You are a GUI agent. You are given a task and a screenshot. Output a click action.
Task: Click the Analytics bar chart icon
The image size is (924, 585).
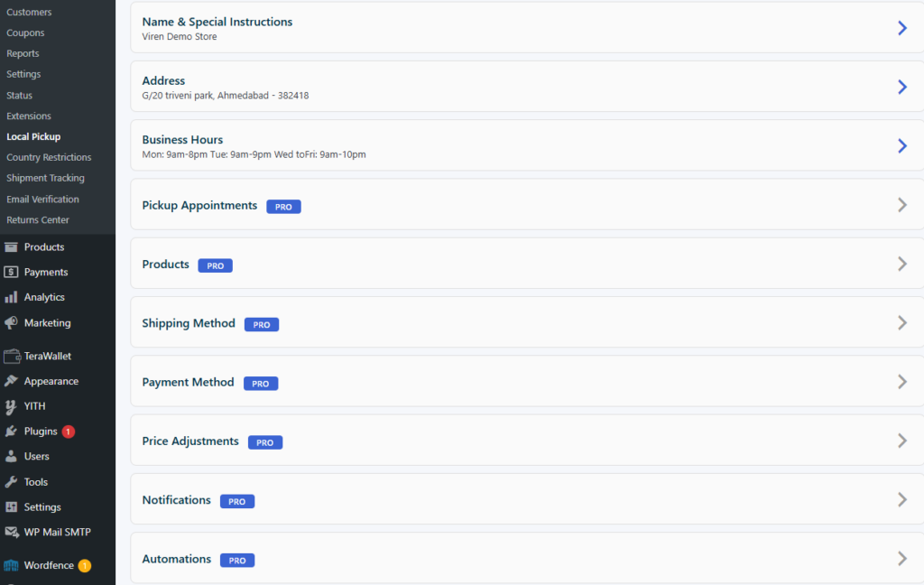pyautogui.click(x=11, y=297)
